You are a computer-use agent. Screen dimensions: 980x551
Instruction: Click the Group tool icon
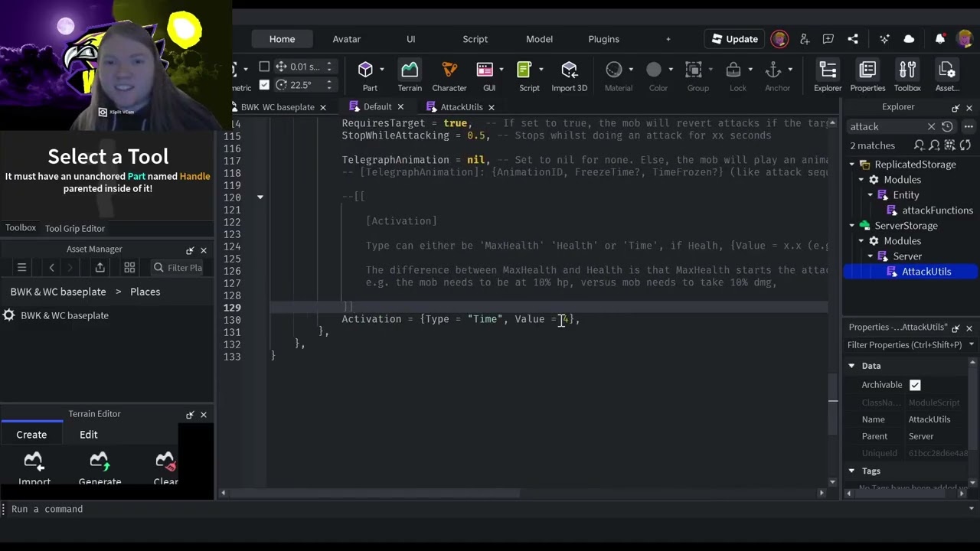pos(694,70)
